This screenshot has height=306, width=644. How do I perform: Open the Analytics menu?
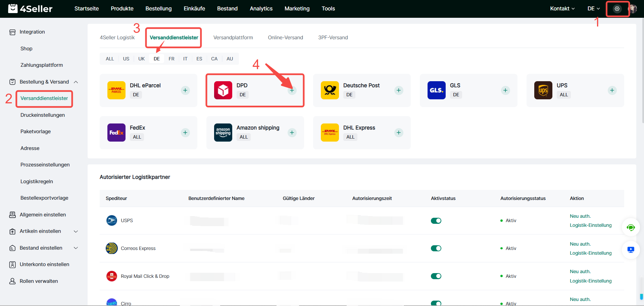pyautogui.click(x=261, y=9)
